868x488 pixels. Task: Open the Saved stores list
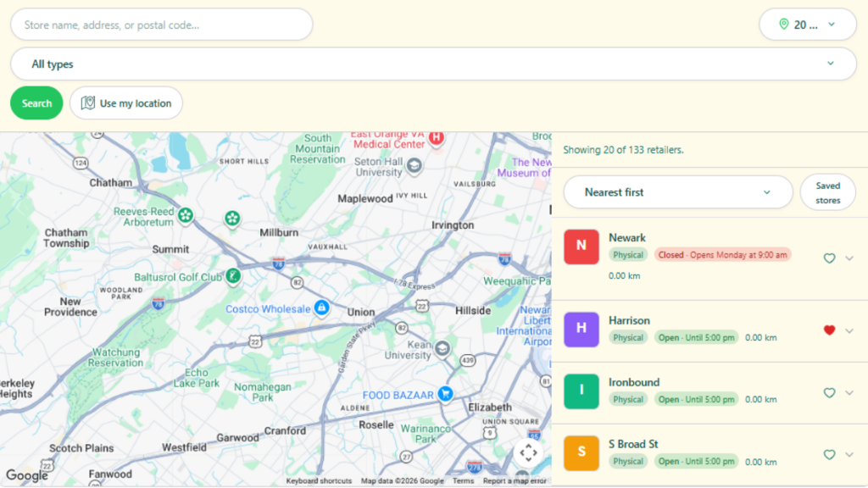point(827,192)
